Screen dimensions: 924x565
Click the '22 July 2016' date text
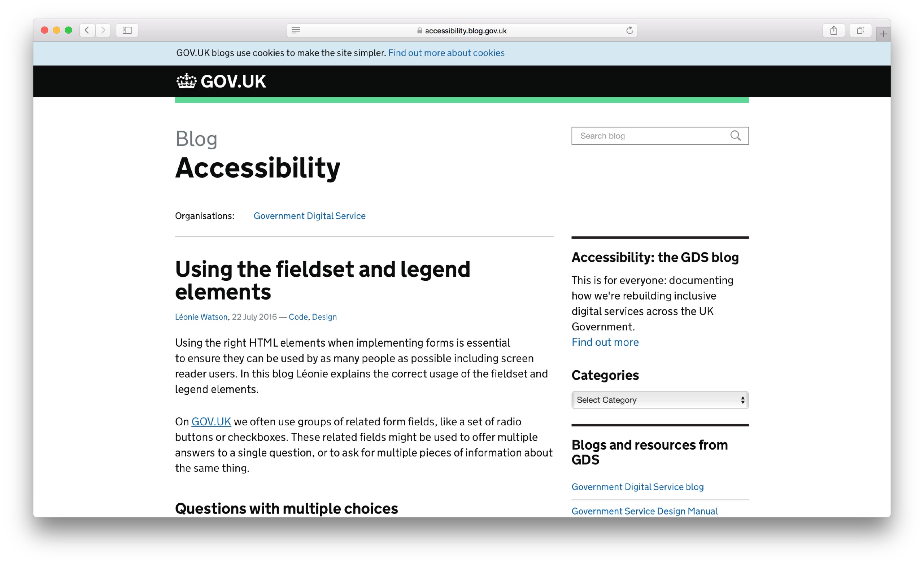254,317
